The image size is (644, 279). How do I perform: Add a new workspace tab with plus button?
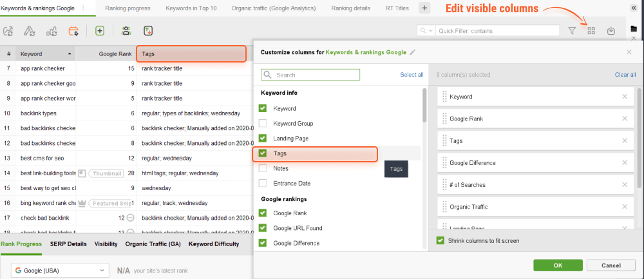tap(424, 8)
